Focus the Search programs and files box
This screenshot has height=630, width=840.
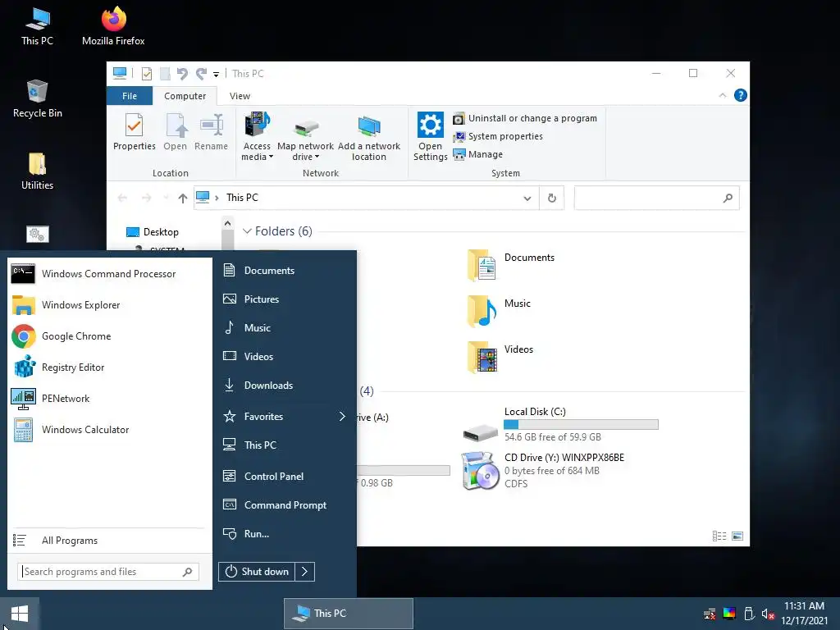(107, 572)
